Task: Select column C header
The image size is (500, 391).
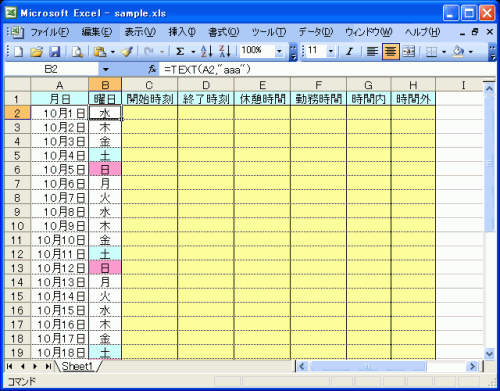Action: (150, 85)
